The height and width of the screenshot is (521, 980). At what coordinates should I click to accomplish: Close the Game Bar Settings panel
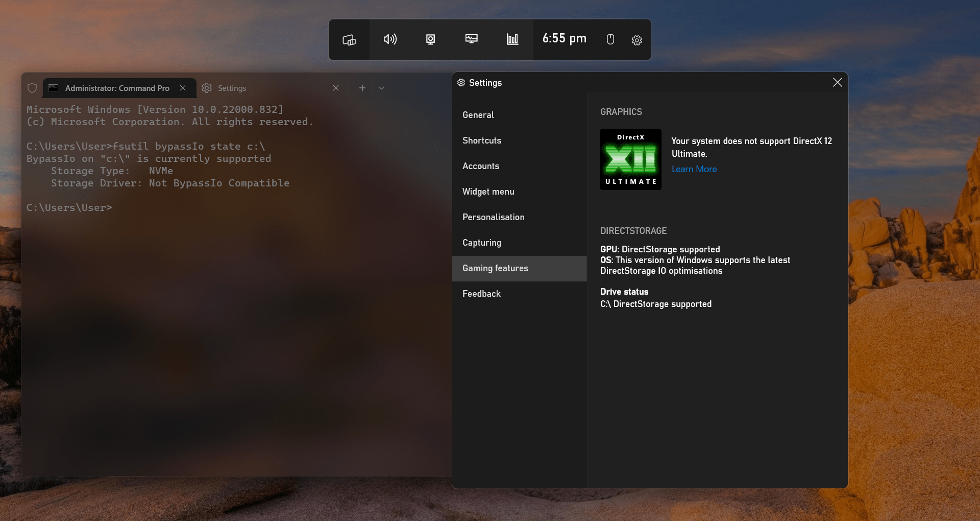click(837, 82)
